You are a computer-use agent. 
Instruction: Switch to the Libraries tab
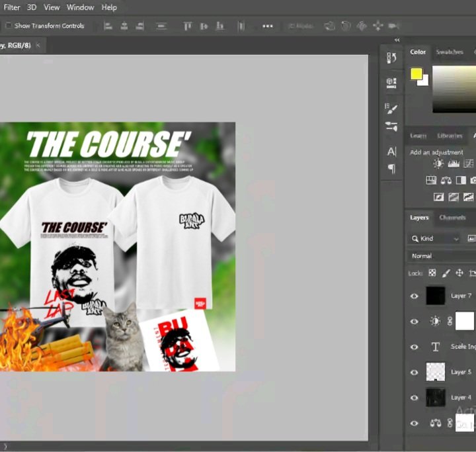[x=450, y=136]
